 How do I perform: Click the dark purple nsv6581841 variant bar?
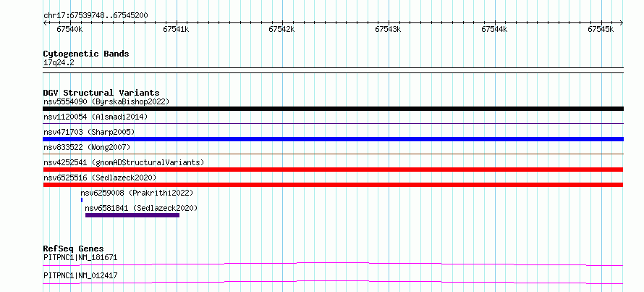coord(132,215)
